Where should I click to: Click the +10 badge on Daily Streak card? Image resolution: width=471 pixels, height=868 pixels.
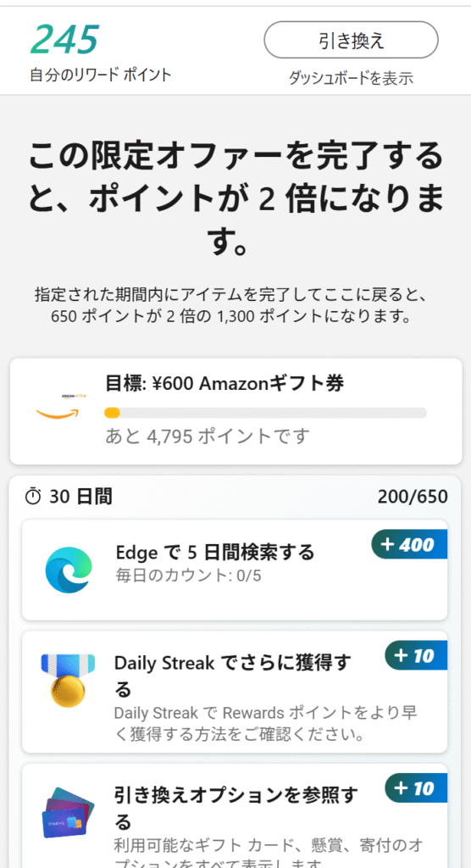pyautogui.click(x=416, y=655)
